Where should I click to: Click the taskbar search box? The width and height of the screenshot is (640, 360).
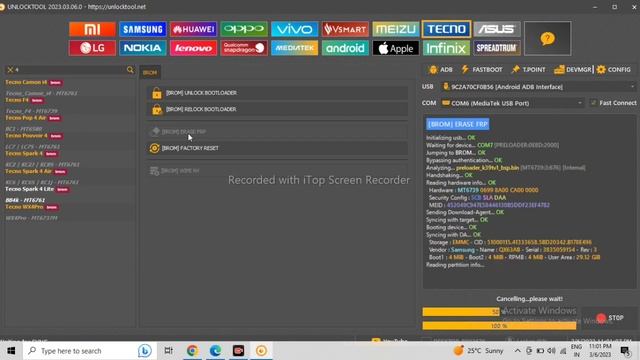90,351
